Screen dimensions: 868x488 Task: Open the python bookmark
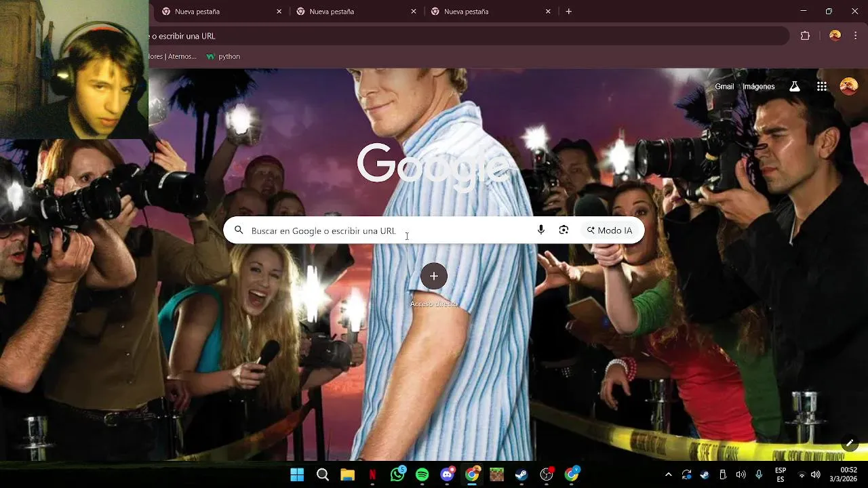click(223, 56)
